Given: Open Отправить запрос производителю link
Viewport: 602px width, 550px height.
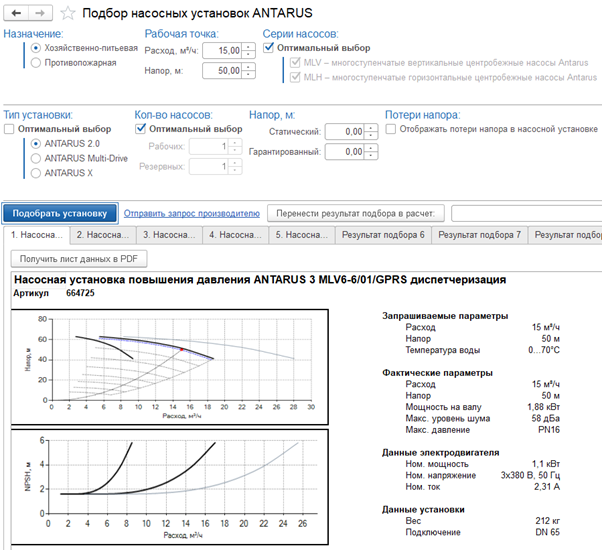Looking at the screenshot, I should click(x=192, y=213).
